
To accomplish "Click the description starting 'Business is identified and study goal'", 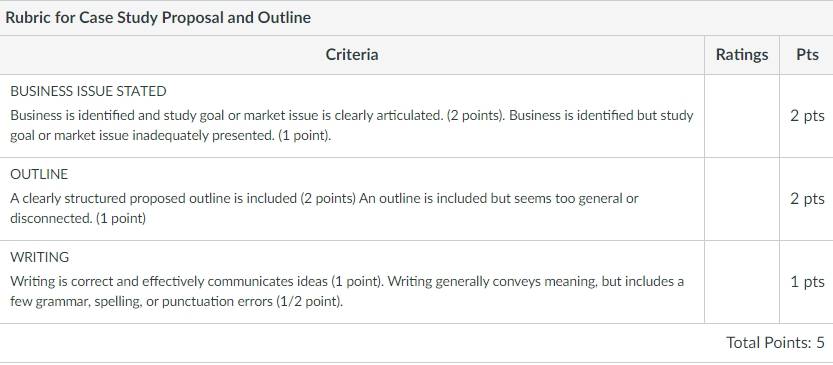I will [352, 125].
